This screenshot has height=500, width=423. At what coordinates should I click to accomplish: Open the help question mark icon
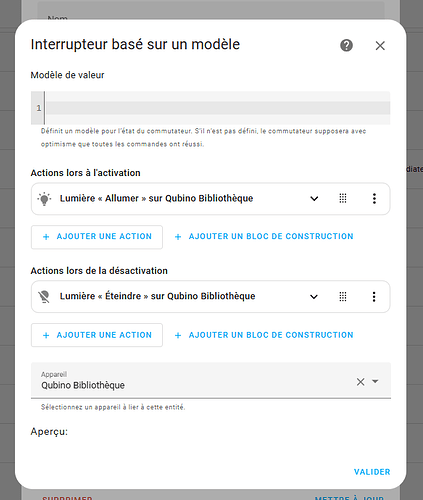(x=346, y=45)
